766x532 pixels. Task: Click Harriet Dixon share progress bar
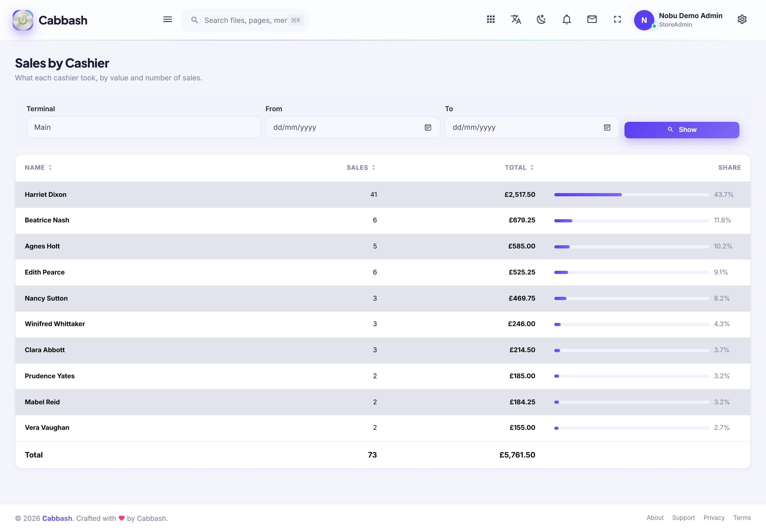point(632,195)
